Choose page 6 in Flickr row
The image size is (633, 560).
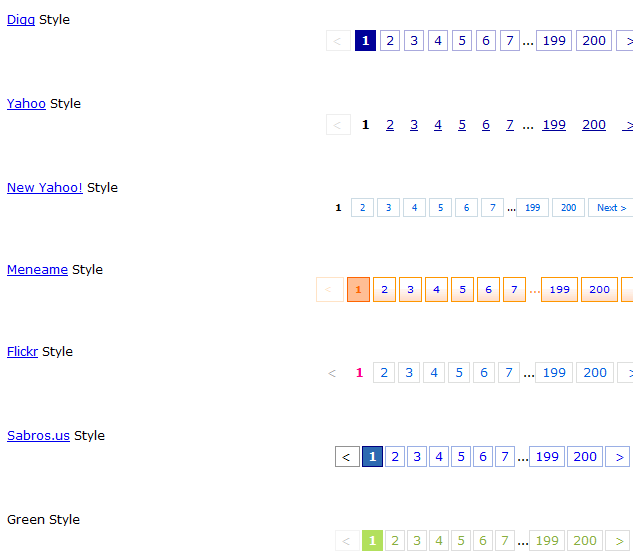pyautogui.click(x=484, y=373)
